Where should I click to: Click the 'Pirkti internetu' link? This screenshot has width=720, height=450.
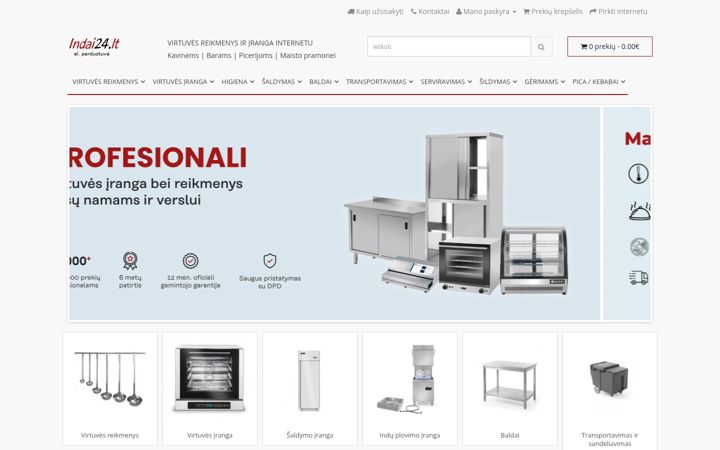(x=619, y=11)
